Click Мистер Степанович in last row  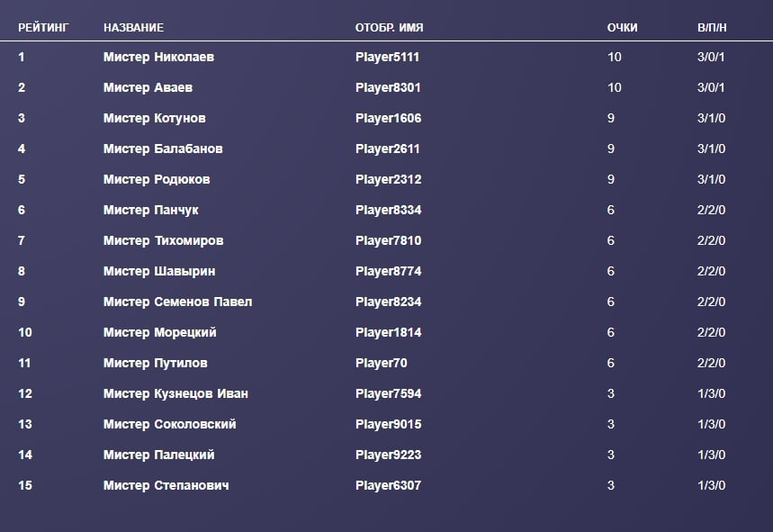click(x=166, y=485)
